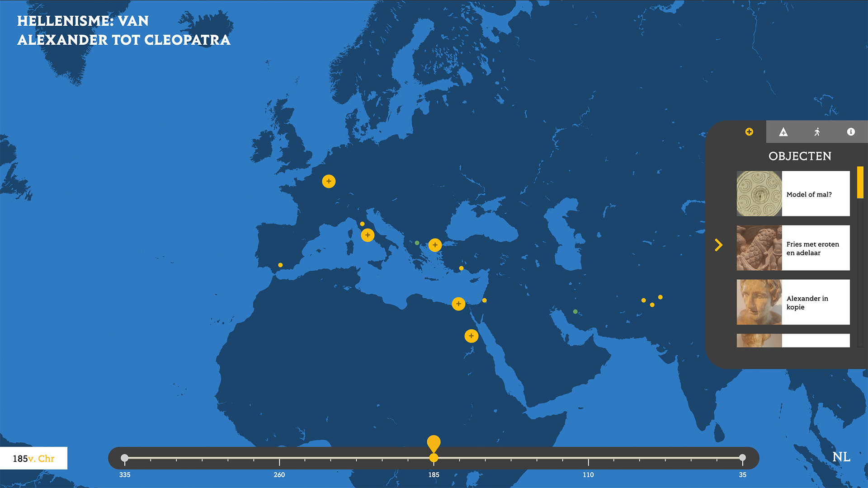Open the plus marker near Thrace
Screen dimensions: 868x488
[435, 245]
